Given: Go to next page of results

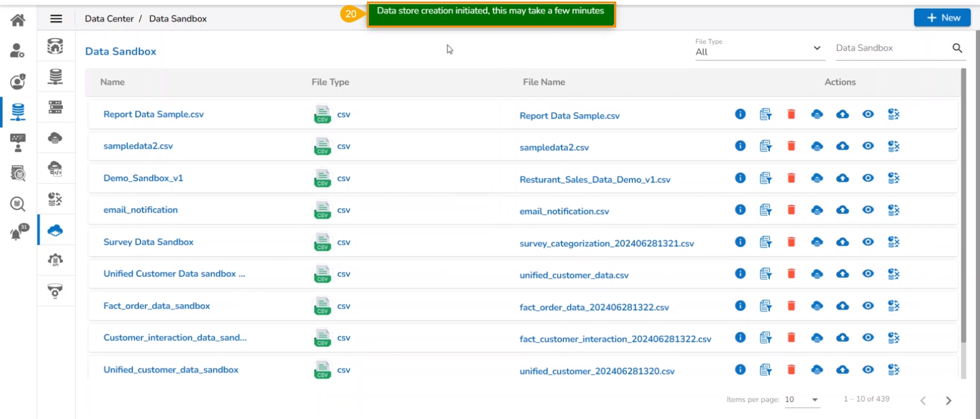Looking at the screenshot, I should click(948, 401).
